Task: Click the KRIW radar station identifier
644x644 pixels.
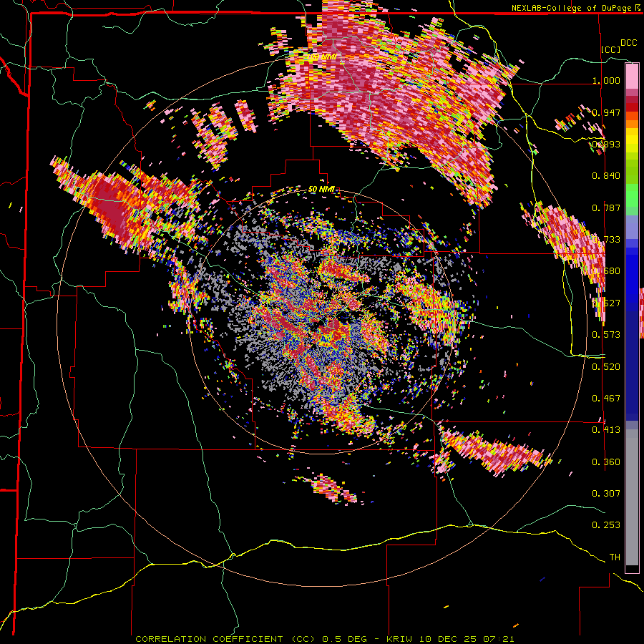Action: [x=399, y=639]
